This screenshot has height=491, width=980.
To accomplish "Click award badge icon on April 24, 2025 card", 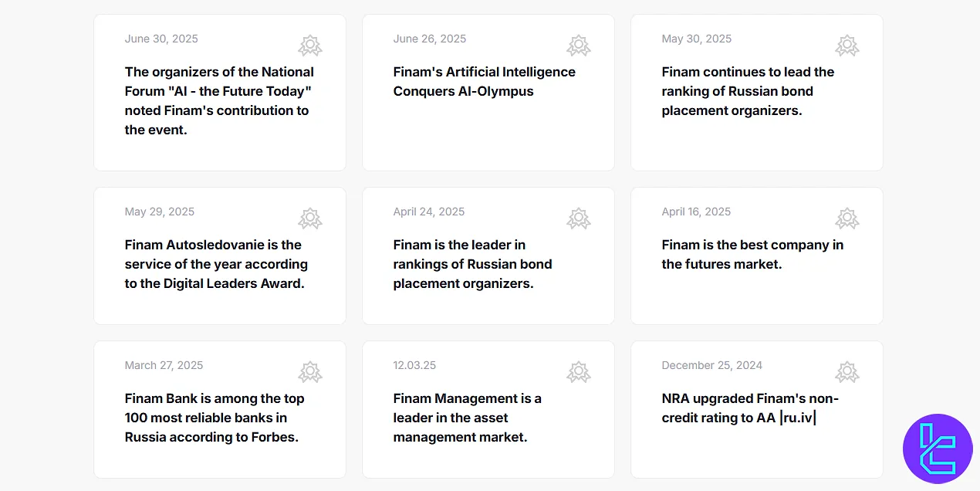I will [579, 218].
